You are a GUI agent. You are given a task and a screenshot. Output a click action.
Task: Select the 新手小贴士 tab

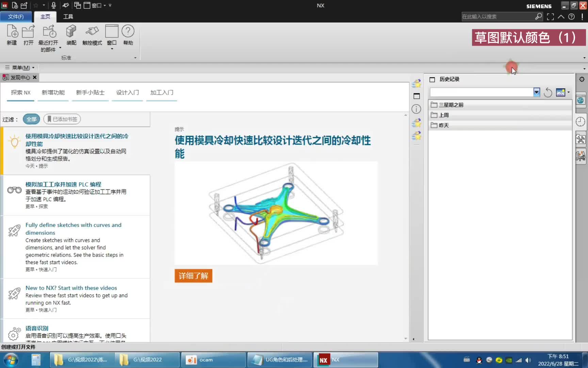point(90,92)
